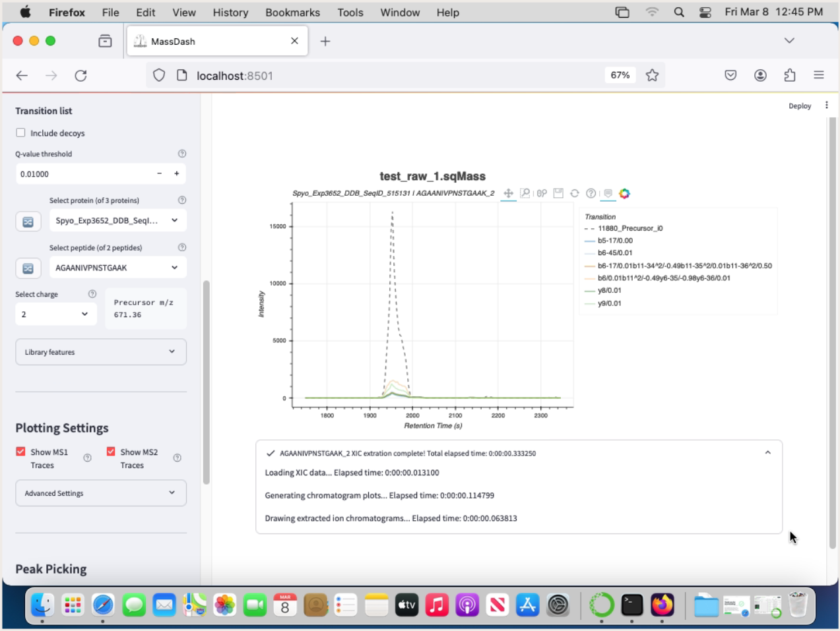Show help for Show MS1 Traces

(87, 458)
